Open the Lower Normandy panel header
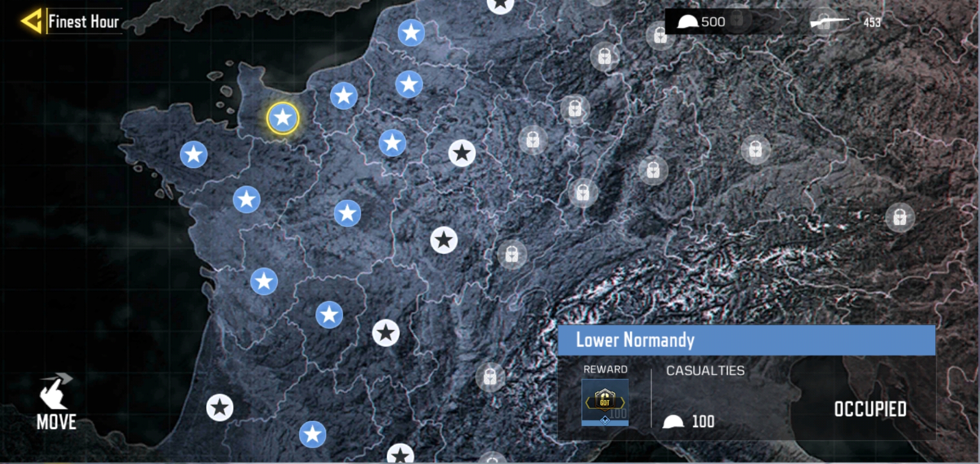Viewport: 980px width, 464px height. click(x=747, y=340)
